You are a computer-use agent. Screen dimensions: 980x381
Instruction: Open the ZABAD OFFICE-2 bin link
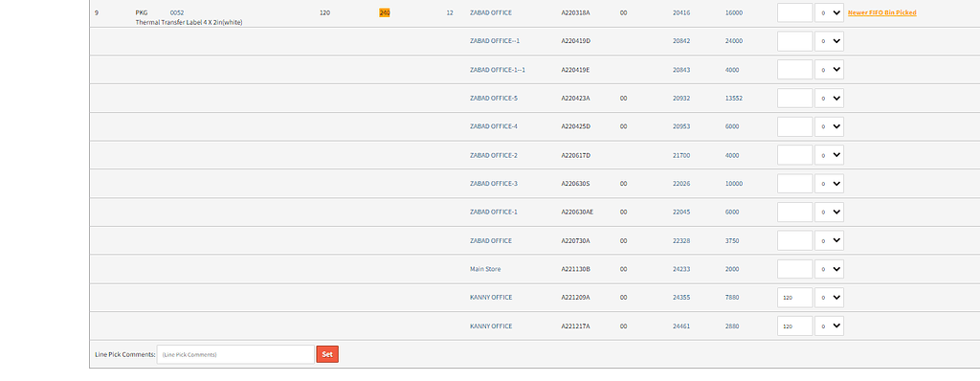[494, 155]
